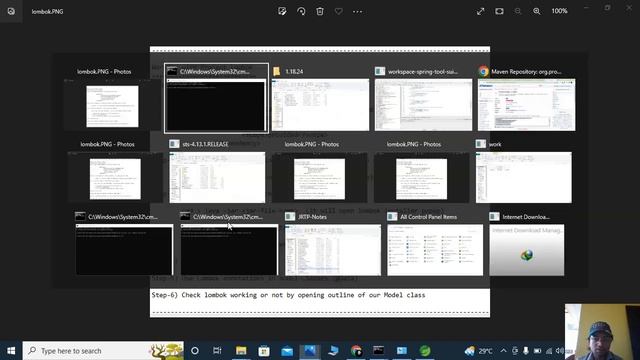The width and height of the screenshot is (640, 360).
Task: Click the Spring Tool Suite green taskbar icon
Action: pos(425,351)
